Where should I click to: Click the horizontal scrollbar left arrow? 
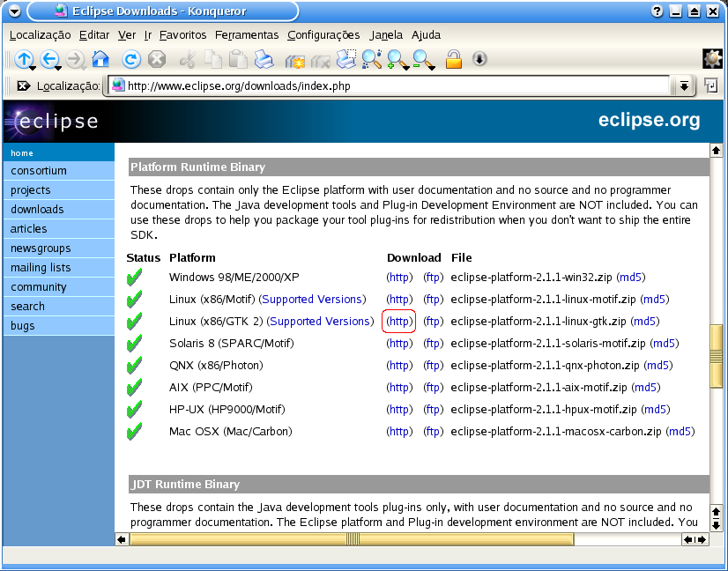(x=122, y=539)
